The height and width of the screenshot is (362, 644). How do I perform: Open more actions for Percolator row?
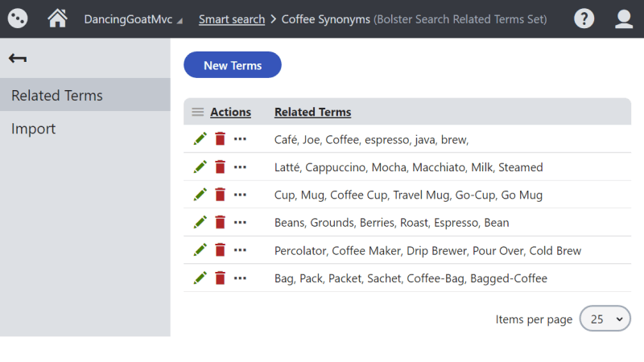pos(240,250)
